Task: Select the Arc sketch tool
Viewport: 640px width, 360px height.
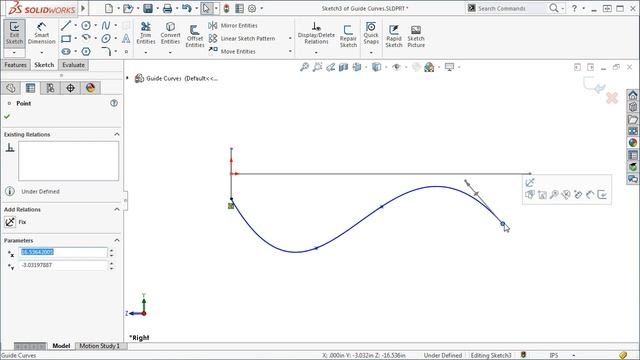Action: (x=86, y=38)
